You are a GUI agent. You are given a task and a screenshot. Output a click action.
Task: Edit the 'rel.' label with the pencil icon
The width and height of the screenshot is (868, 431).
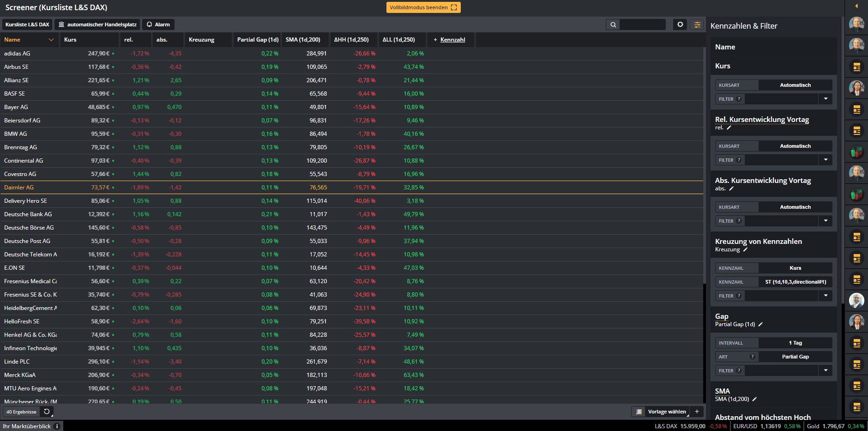(729, 128)
